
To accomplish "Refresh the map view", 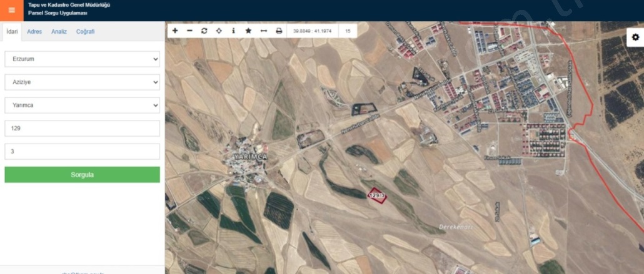I will point(204,31).
